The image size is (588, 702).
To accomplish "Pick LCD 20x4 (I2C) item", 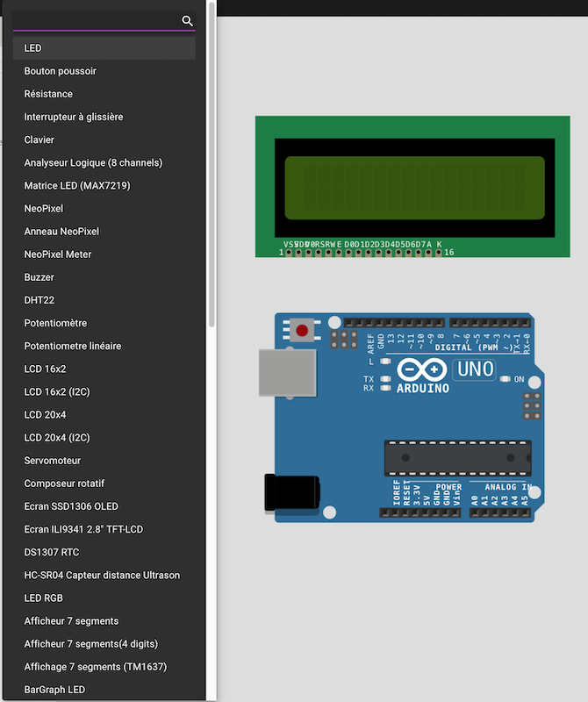I will pos(104,437).
